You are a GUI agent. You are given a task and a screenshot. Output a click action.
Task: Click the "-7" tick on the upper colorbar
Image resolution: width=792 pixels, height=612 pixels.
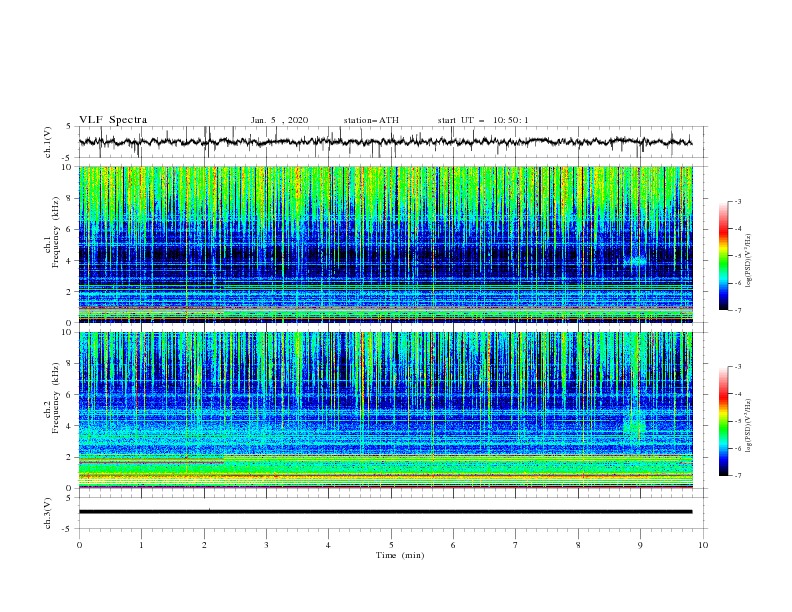(x=737, y=310)
